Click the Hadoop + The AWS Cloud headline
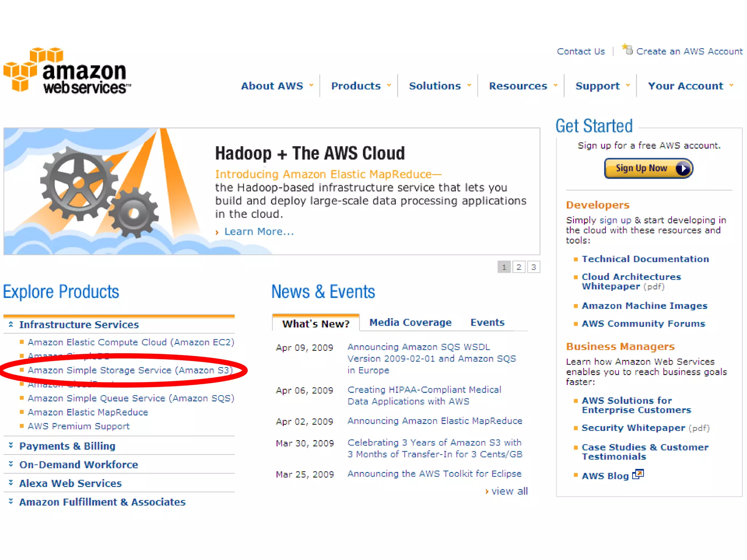 (310, 153)
